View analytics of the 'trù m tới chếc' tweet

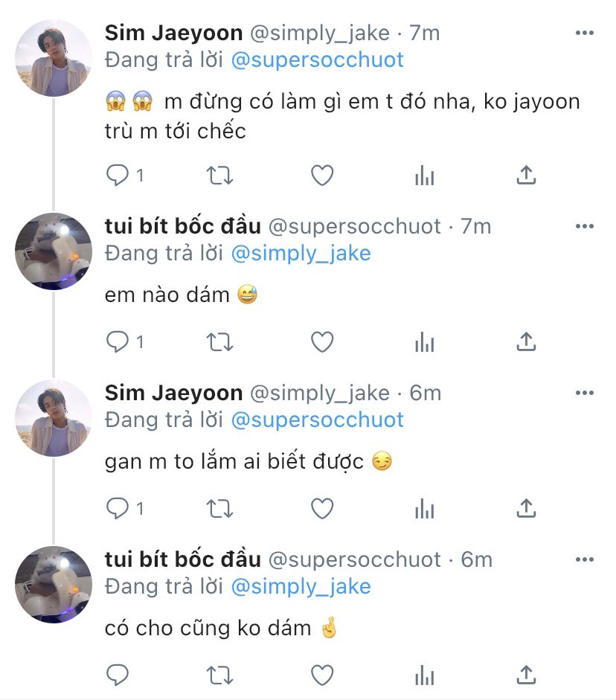click(424, 176)
